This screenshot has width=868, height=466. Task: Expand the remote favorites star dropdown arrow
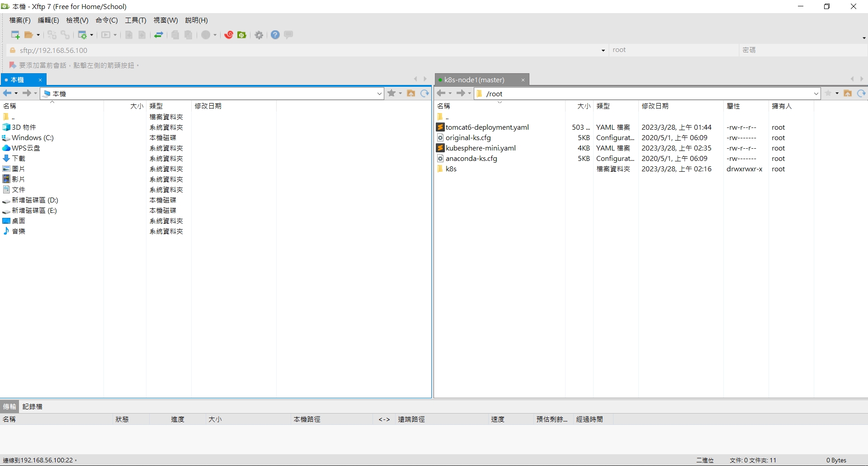pyautogui.click(x=837, y=94)
